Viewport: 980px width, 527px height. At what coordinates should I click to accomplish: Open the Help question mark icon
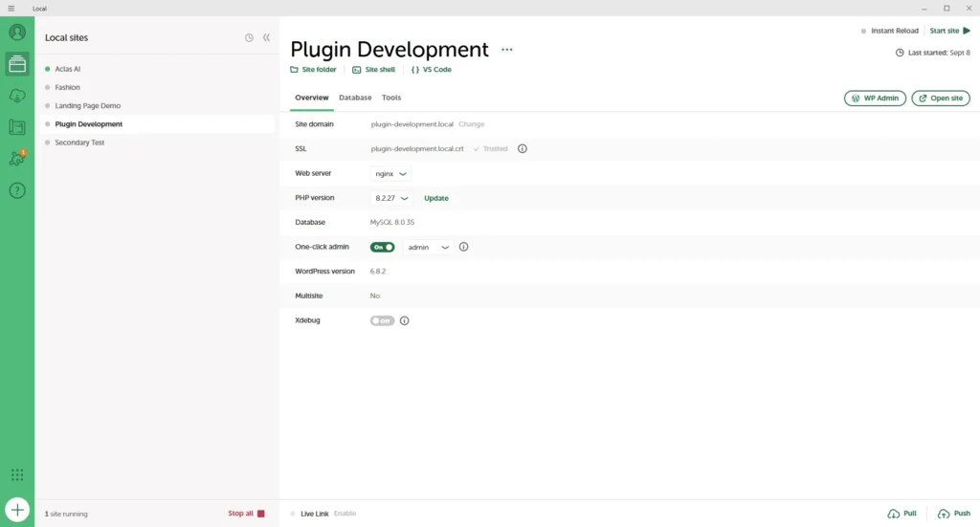17,190
